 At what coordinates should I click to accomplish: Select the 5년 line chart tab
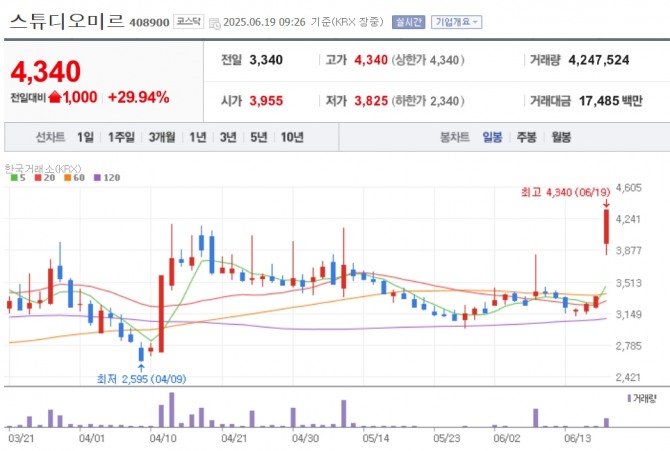click(258, 137)
